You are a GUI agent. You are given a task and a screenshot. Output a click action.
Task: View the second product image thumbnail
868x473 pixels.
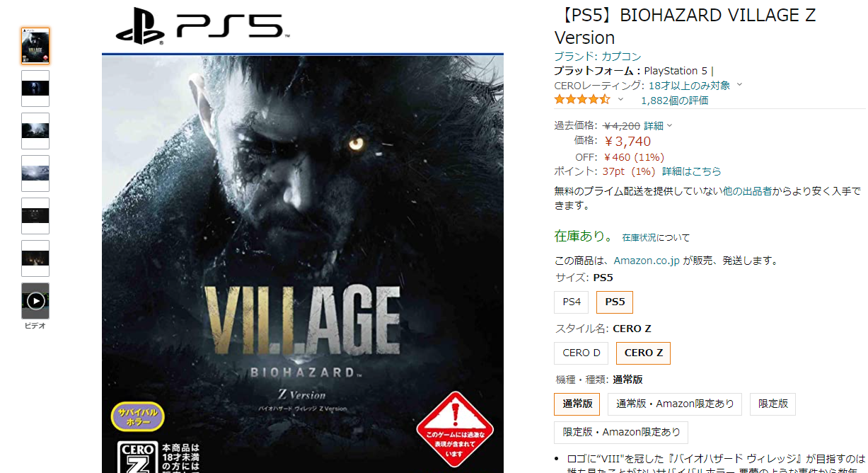point(35,89)
